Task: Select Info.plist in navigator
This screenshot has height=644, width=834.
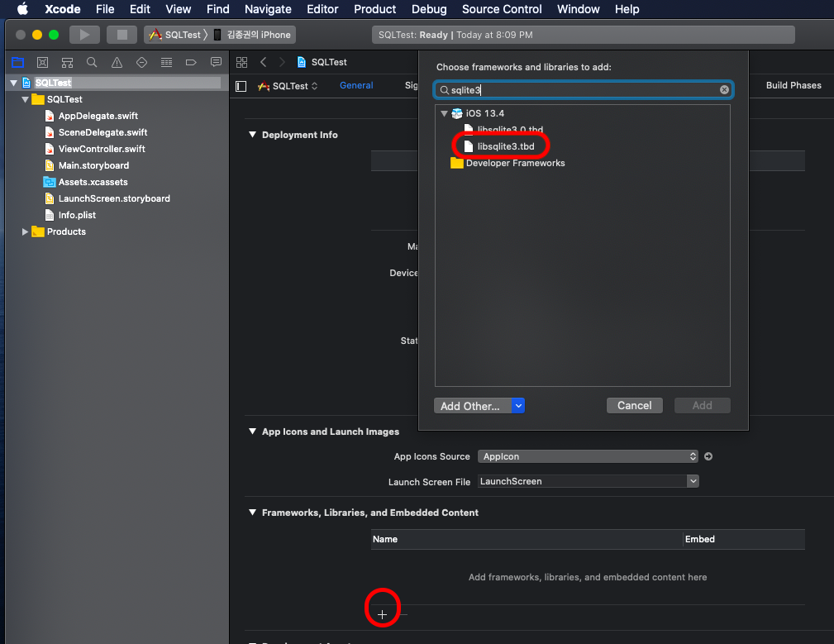Action: coord(77,215)
